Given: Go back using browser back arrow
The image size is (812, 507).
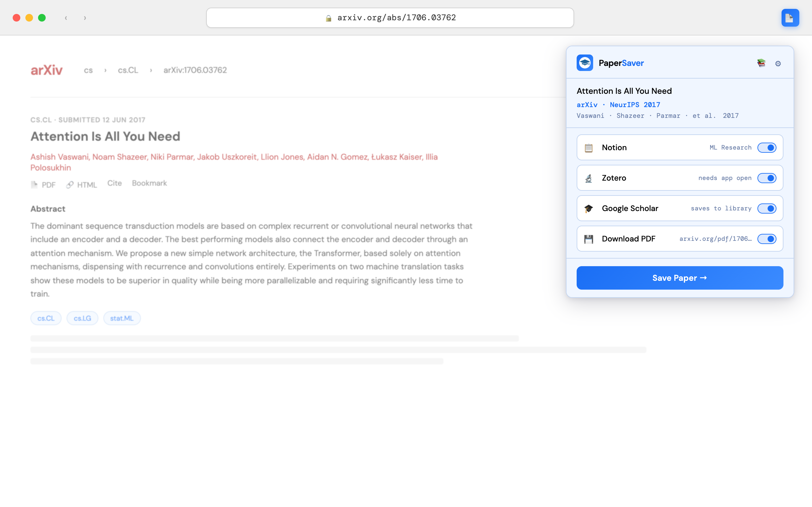Looking at the screenshot, I should (66, 18).
